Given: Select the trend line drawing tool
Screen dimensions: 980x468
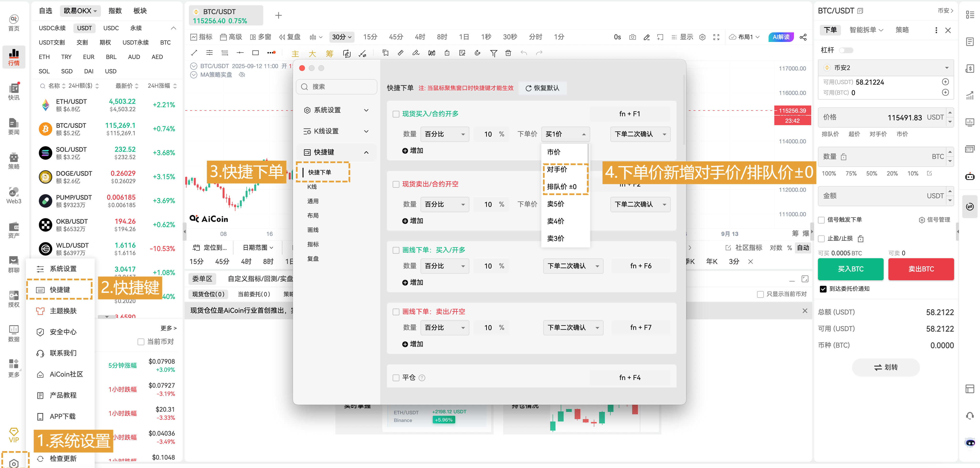Looking at the screenshot, I should [194, 53].
